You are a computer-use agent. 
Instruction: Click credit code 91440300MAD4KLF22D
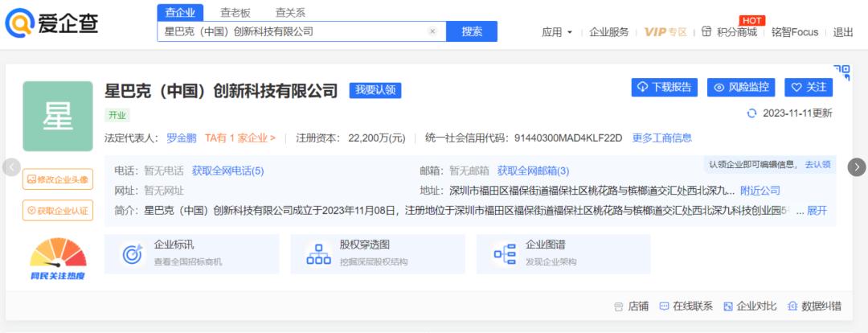pos(568,138)
